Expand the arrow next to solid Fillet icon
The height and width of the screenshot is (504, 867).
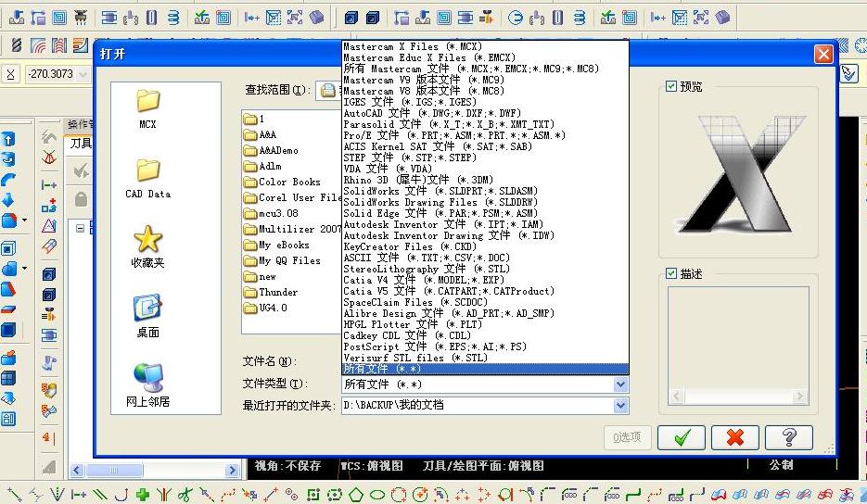coord(25,220)
